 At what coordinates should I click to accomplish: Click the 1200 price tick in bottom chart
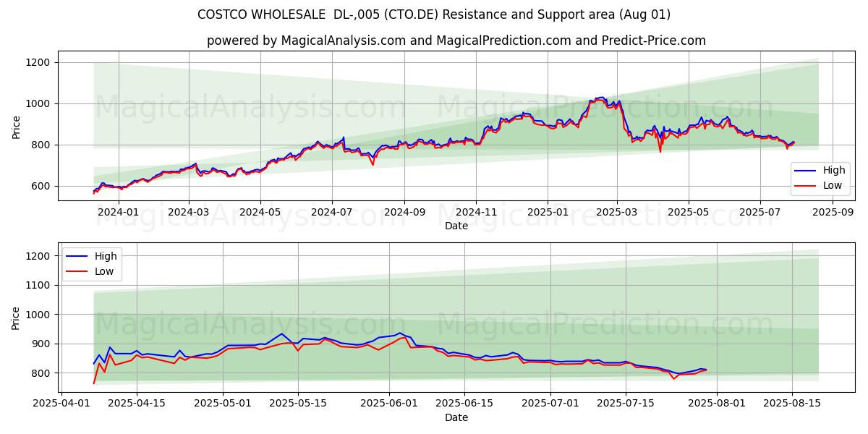[x=38, y=256]
